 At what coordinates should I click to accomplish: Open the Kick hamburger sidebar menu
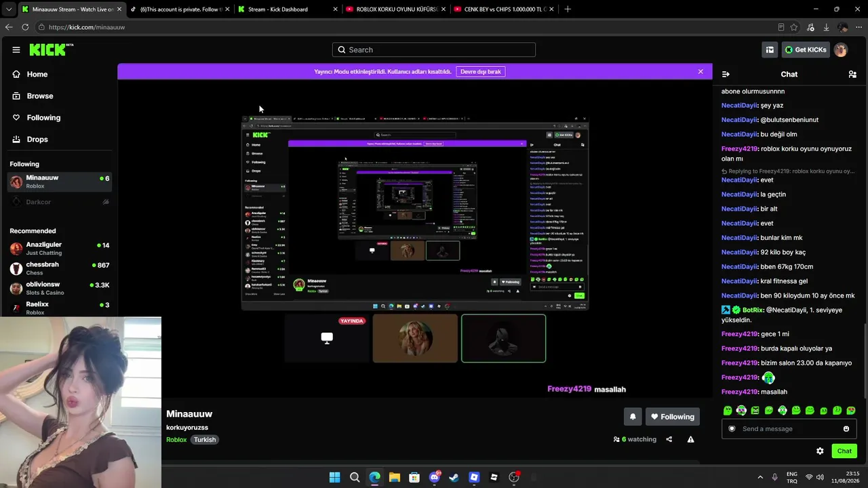[16, 49]
